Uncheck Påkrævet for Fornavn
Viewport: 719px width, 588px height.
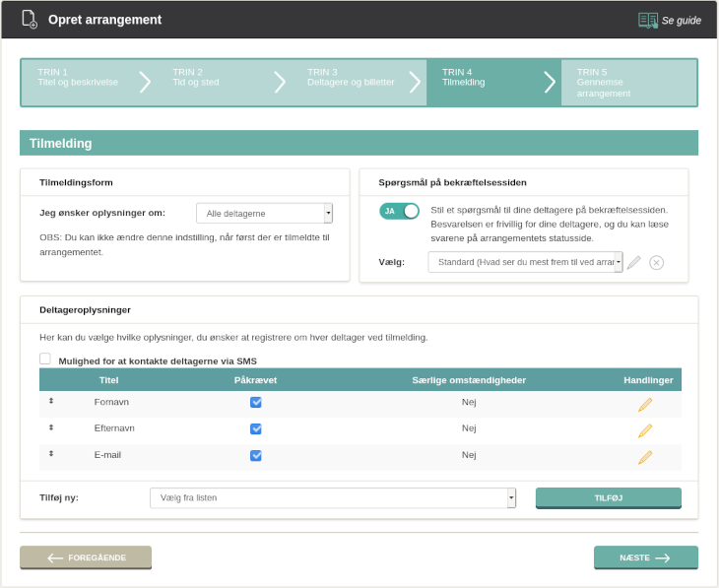click(256, 403)
